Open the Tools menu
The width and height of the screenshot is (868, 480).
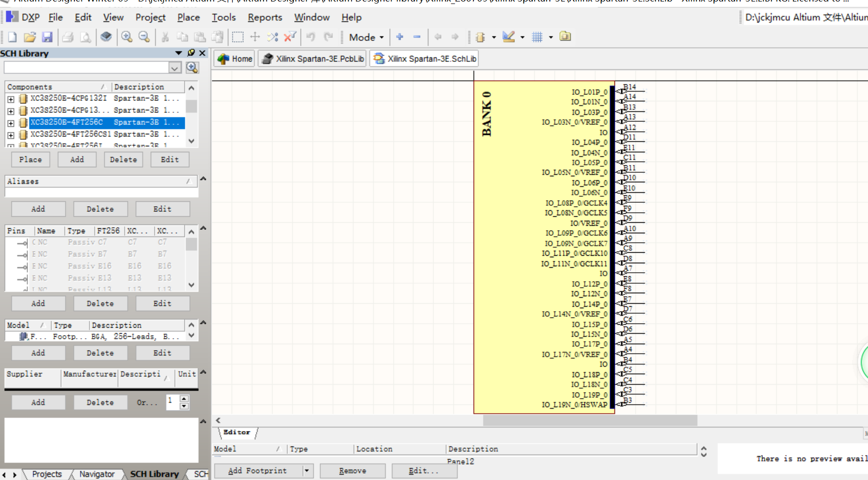point(223,17)
